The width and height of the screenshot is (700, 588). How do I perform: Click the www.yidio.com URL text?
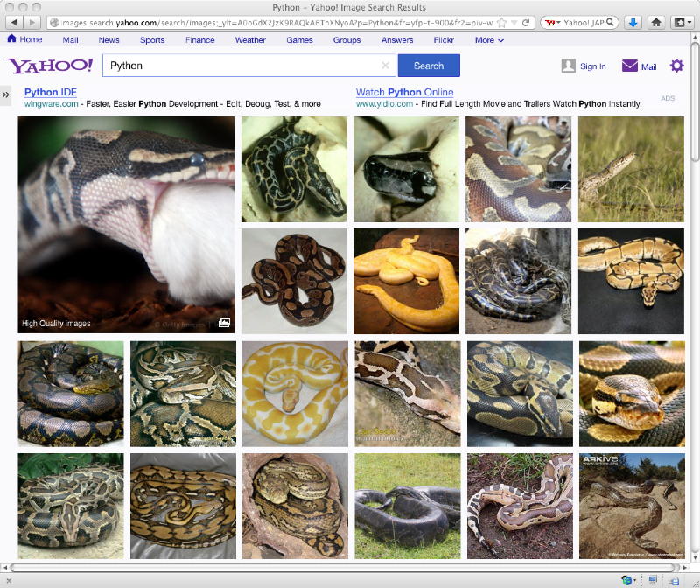tap(384, 103)
